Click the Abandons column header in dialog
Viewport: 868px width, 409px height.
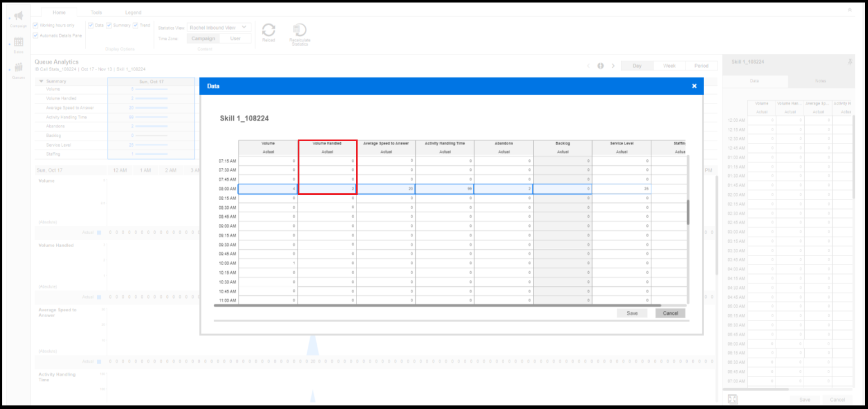[x=504, y=143]
